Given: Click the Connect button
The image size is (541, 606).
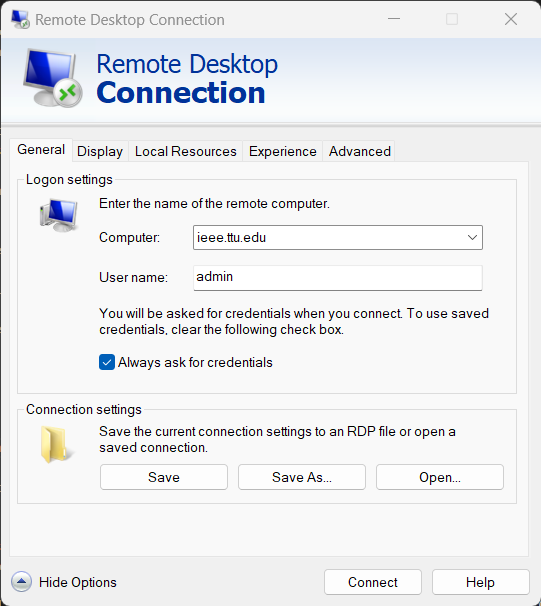Looking at the screenshot, I should pyautogui.click(x=373, y=582).
